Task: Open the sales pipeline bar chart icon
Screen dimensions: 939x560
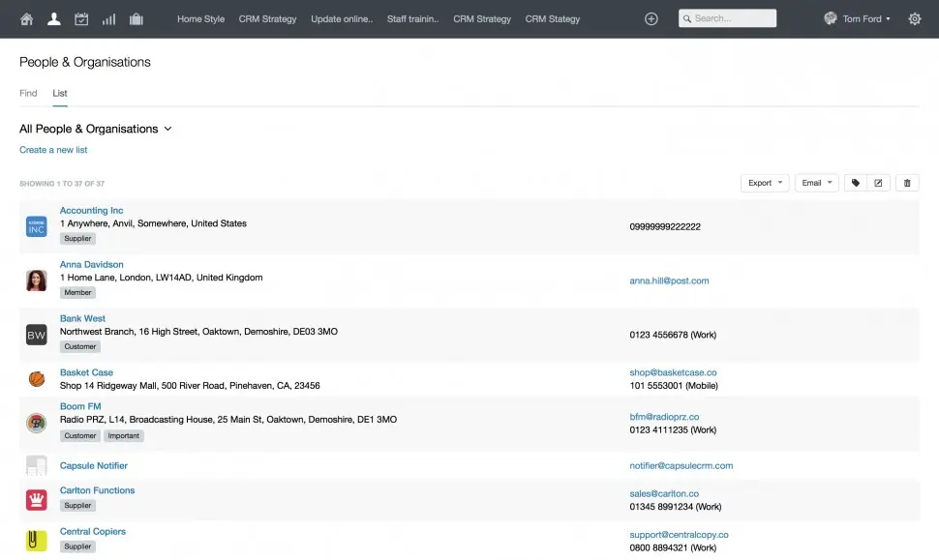Action: click(108, 18)
